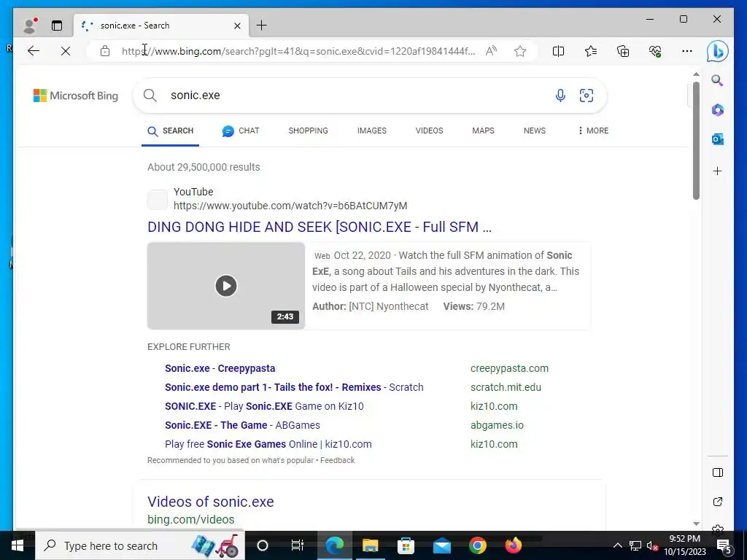Select the bing.com address bar URL
This screenshot has height=560, width=747.
click(x=298, y=51)
